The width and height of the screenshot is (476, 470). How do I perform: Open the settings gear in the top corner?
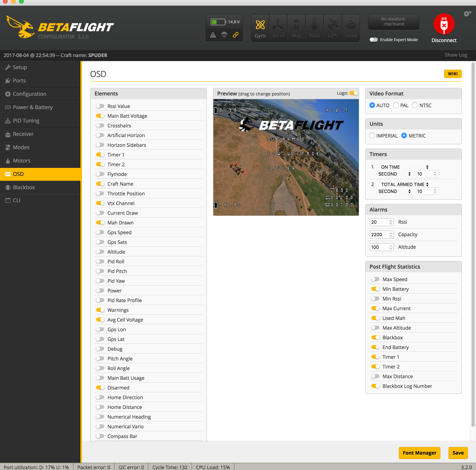(x=467, y=14)
